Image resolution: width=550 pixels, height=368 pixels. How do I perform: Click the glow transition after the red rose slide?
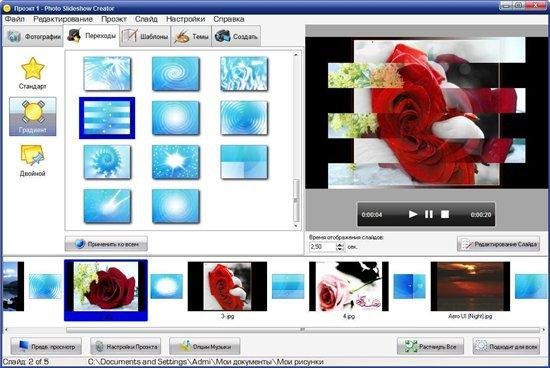(x=167, y=286)
